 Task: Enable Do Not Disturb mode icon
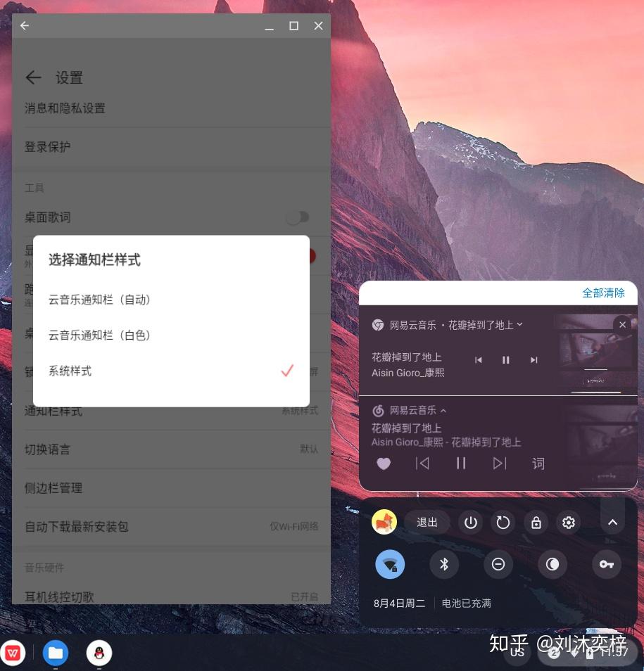[498, 564]
